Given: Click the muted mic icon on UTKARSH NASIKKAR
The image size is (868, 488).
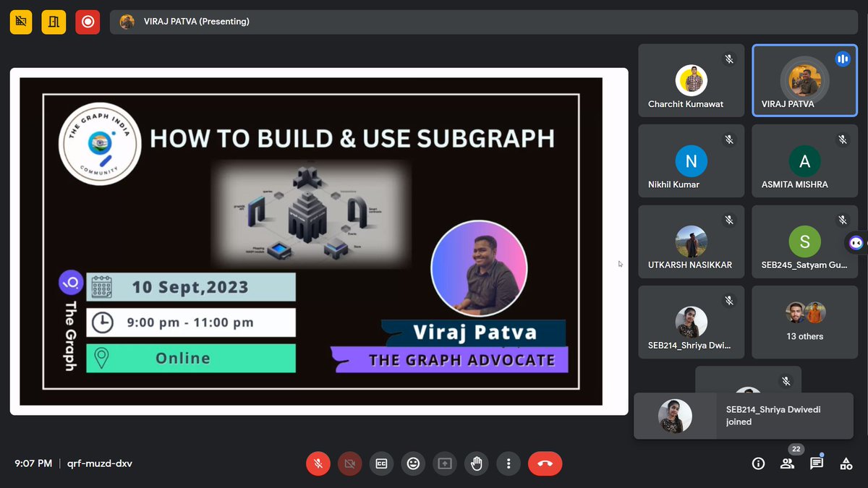Looking at the screenshot, I should click(x=729, y=220).
